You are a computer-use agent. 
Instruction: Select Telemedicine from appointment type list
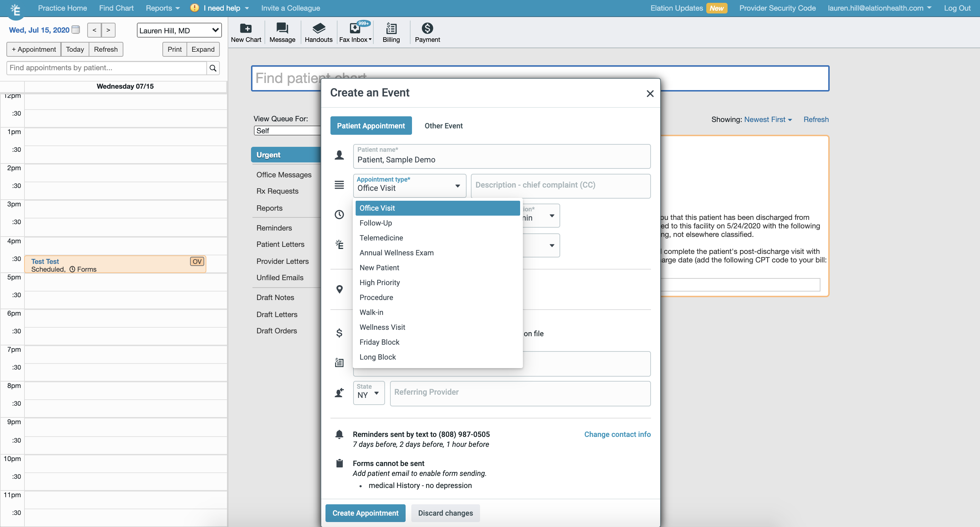(381, 238)
